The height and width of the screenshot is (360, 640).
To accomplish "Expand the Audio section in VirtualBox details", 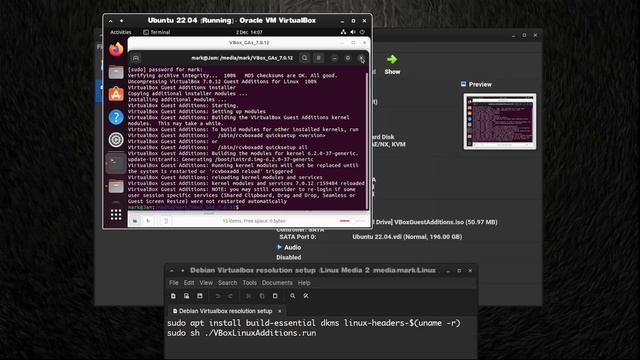I will coord(280,247).
